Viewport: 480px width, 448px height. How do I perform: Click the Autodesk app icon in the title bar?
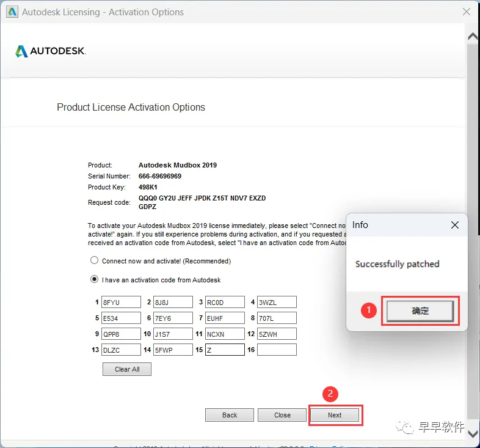(12, 12)
